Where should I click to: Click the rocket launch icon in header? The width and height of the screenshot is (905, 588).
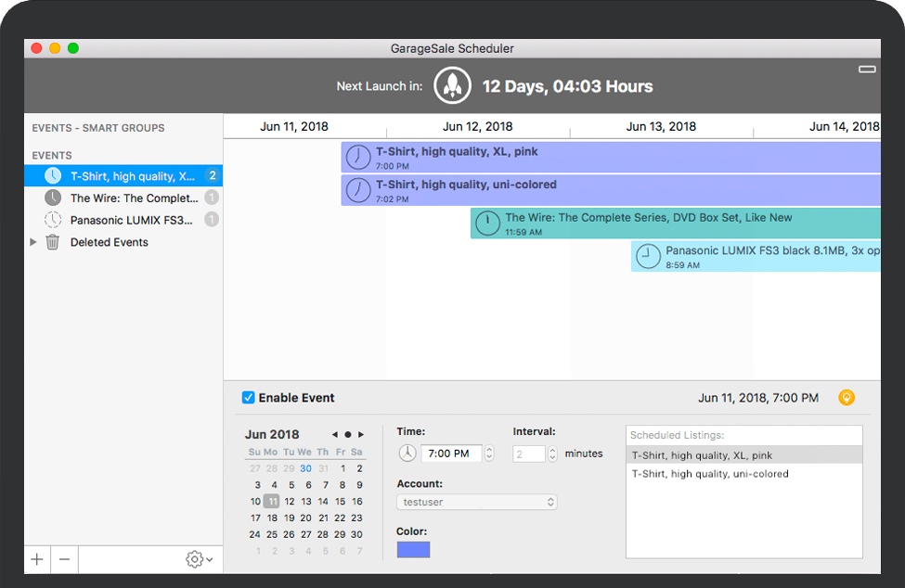click(x=453, y=85)
